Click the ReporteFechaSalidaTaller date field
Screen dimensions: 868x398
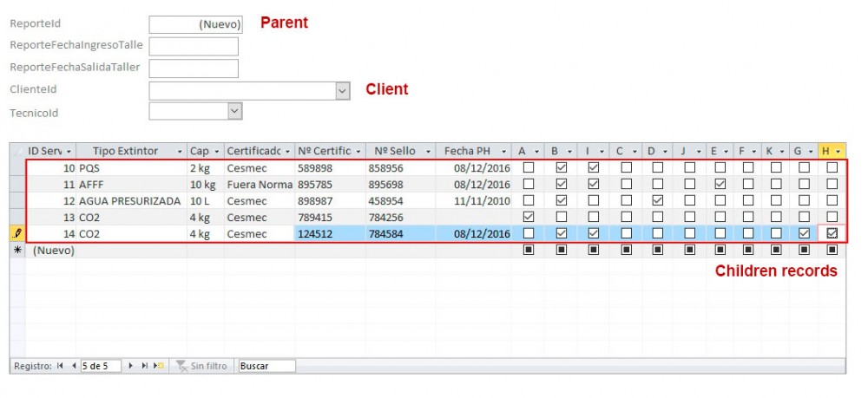coord(194,69)
